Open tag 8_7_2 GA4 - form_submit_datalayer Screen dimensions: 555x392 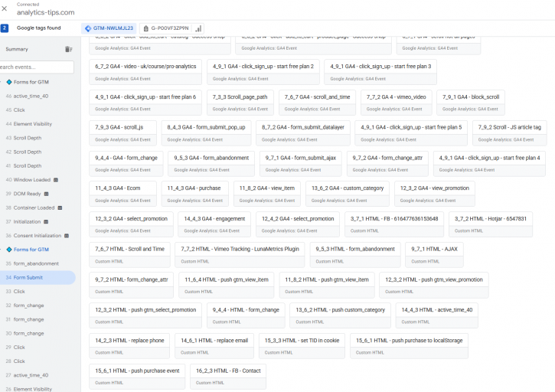[x=303, y=133]
